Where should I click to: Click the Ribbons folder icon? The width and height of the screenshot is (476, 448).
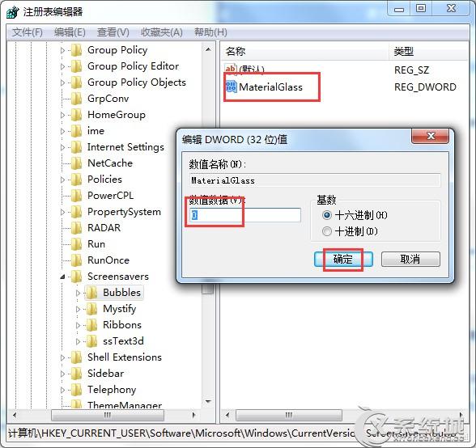91,325
